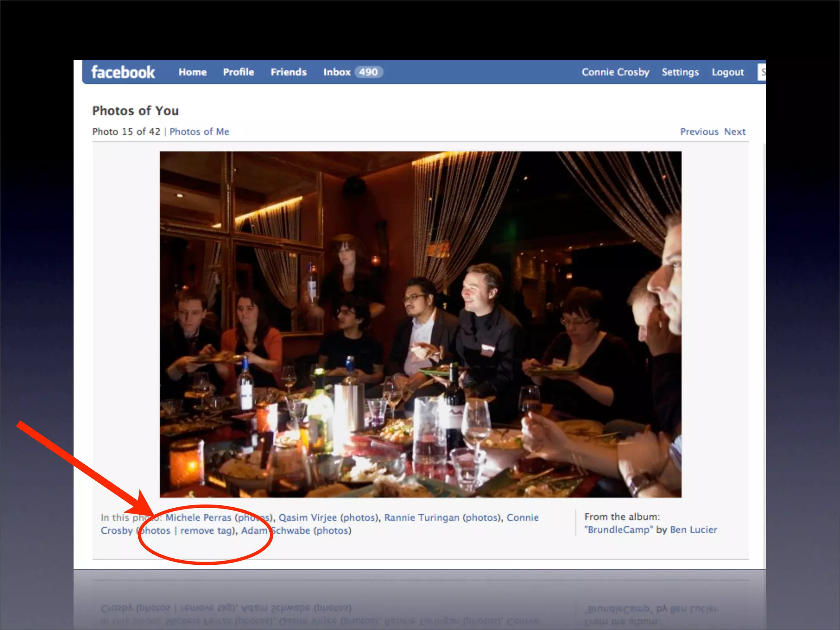Open the Friends menu item
The image size is (840, 630).
coord(288,72)
